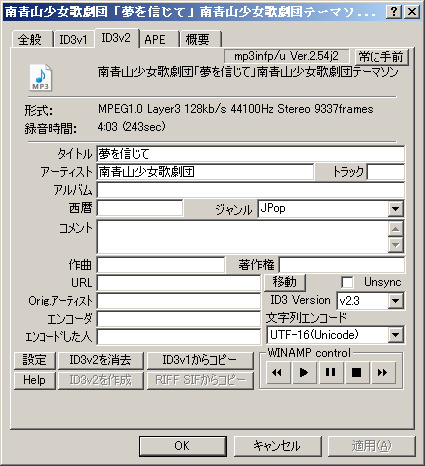The image size is (425, 466).
Task: Expand the UTF-16(Unicode) encoding dropdown
Action: 396,335
